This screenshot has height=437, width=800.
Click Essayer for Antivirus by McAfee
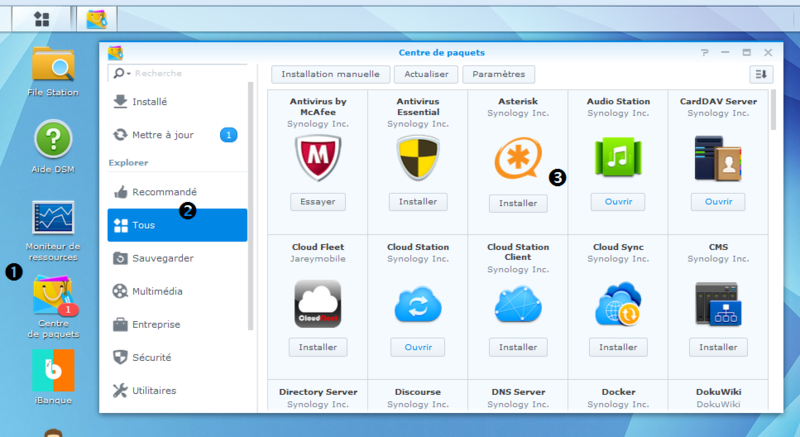[318, 202]
